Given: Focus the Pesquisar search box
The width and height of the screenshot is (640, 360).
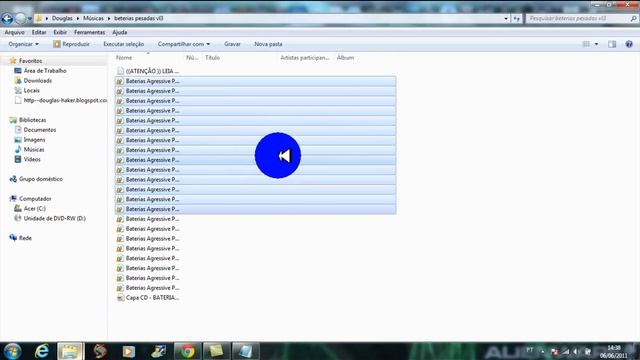Looking at the screenshot, I should pyautogui.click(x=578, y=18).
